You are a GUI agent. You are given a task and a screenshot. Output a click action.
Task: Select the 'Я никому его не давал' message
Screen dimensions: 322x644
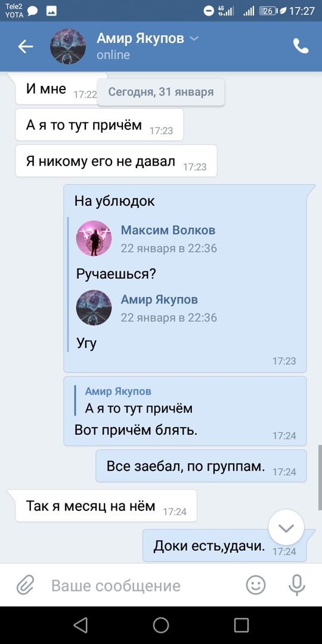click(116, 161)
